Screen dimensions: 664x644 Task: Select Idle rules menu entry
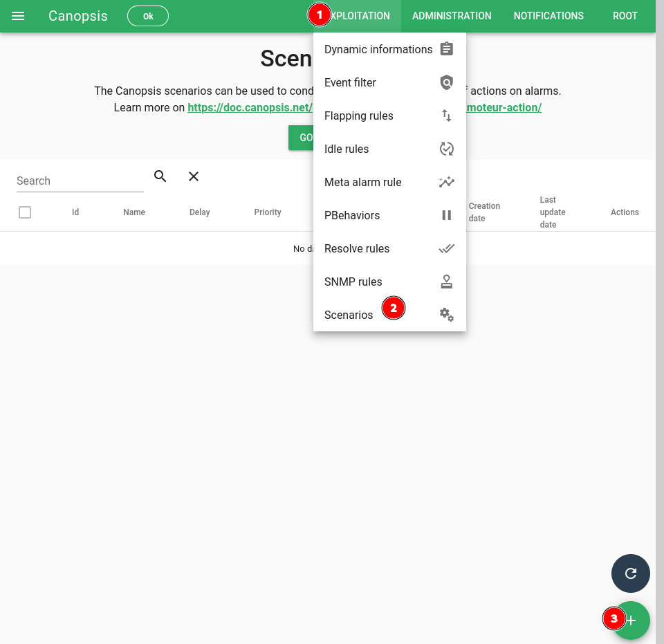[389, 149]
